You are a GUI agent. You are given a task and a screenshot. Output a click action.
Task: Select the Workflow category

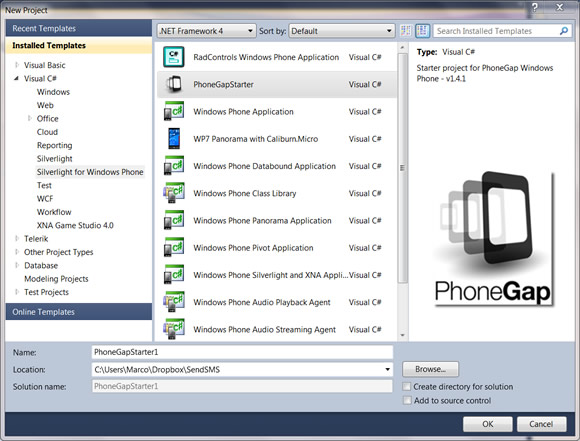[x=54, y=212]
